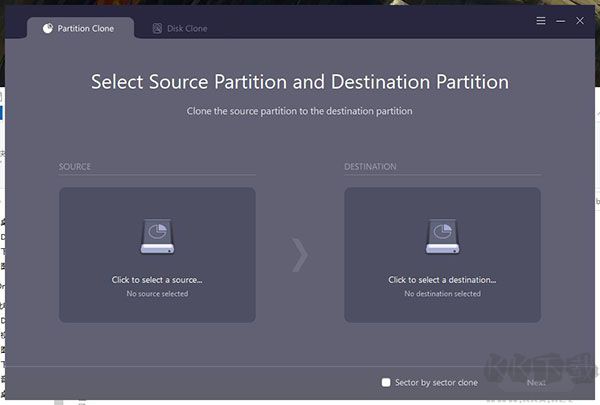
Task: Click the Disk Clone tab icon
Action: [x=157, y=28]
